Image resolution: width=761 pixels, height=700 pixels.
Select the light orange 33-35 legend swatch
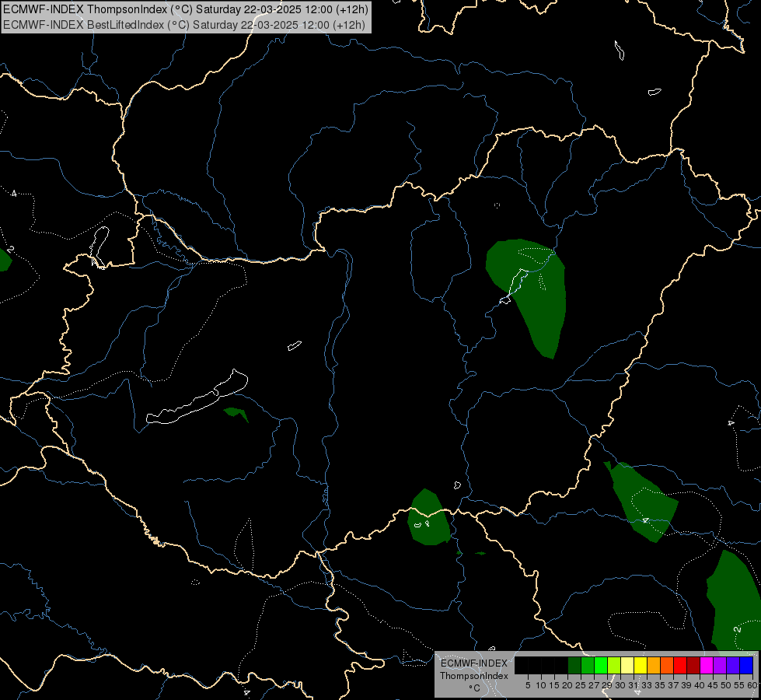pos(653,666)
